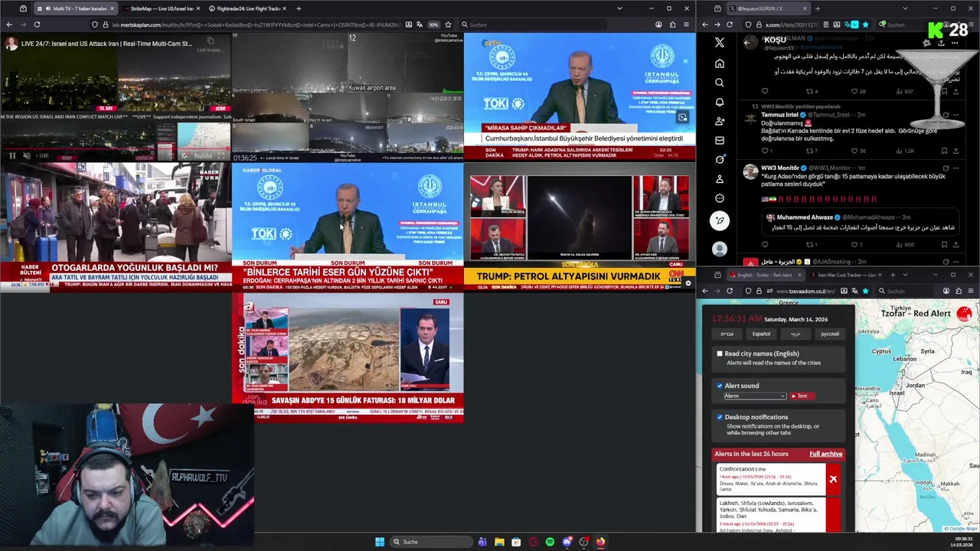Bookmark the WW3 Monitör post
Screen dimensions: 980x551
944,245
